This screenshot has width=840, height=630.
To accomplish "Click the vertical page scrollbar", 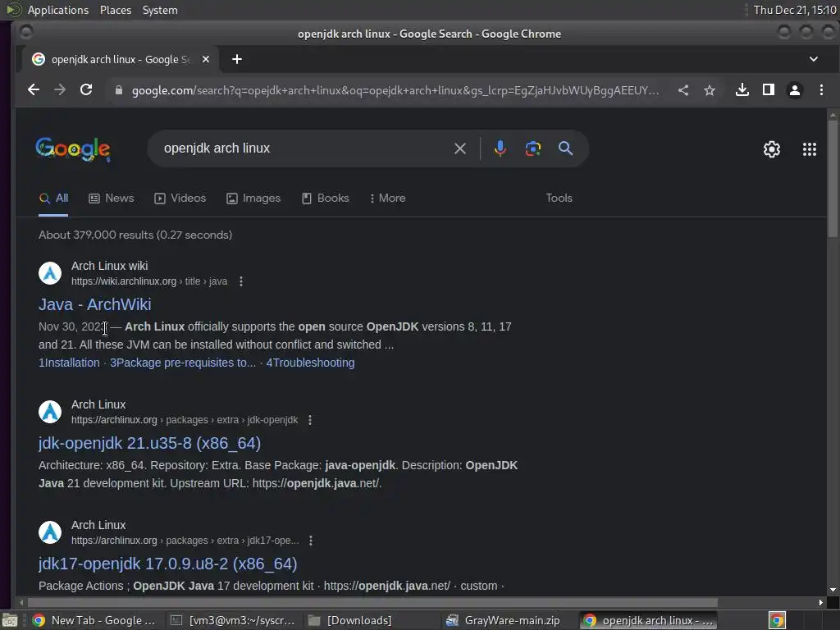I will click(x=832, y=178).
